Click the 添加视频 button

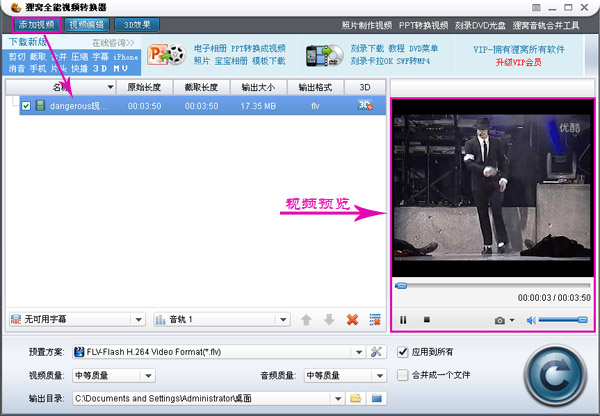37,25
